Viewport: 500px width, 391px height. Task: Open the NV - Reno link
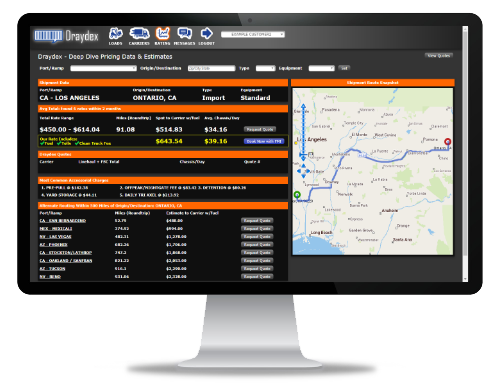click(x=50, y=277)
